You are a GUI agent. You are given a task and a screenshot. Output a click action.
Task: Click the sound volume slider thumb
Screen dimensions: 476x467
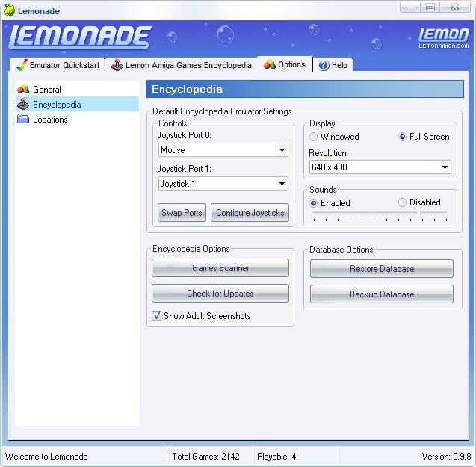[421, 214]
